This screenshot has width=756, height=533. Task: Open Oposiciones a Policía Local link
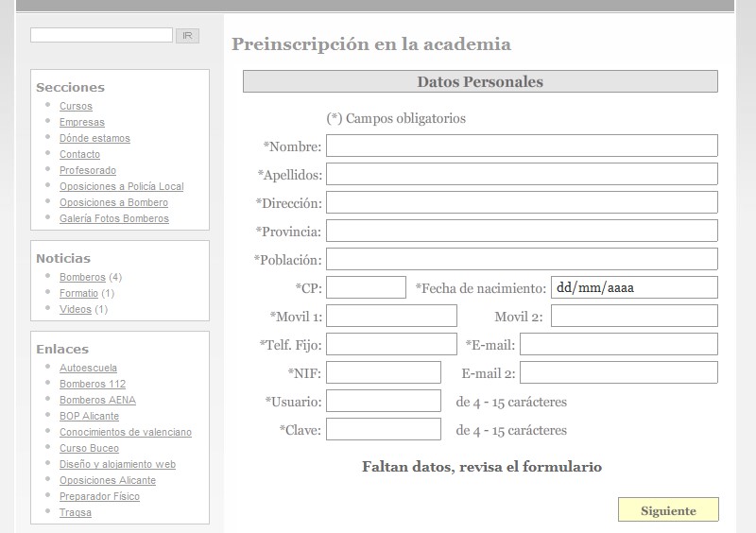(x=122, y=186)
